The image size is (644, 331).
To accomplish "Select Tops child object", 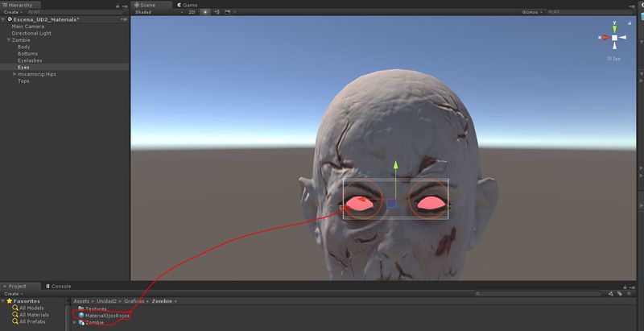I will pyautogui.click(x=23, y=81).
